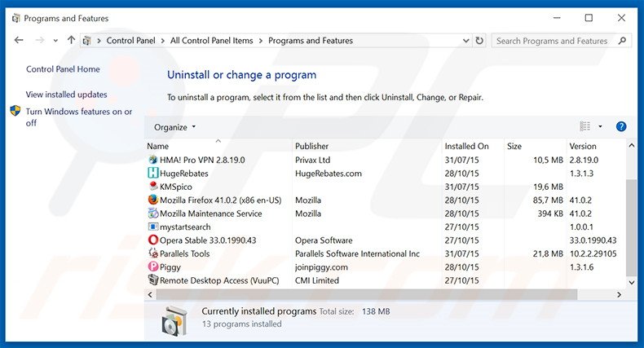This screenshot has height=348, width=644.
Task: Sort by the Installed On column
Action: click(x=466, y=146)
